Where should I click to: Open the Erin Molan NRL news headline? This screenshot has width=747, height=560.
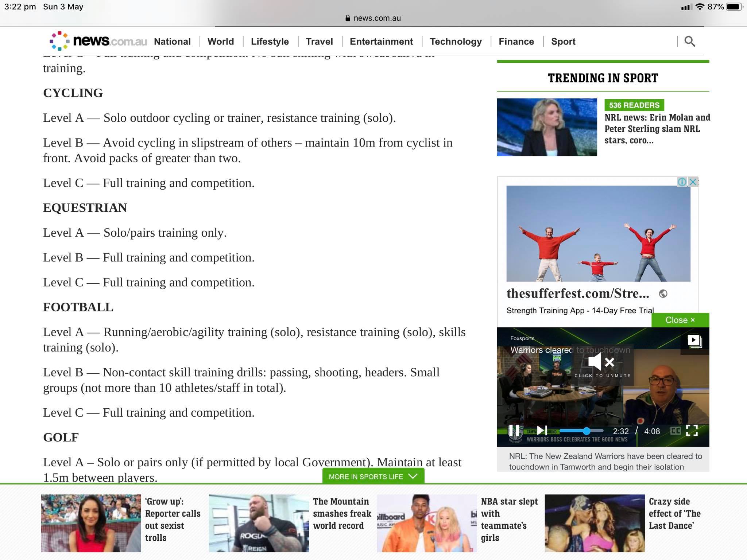(x=657, y=129)
